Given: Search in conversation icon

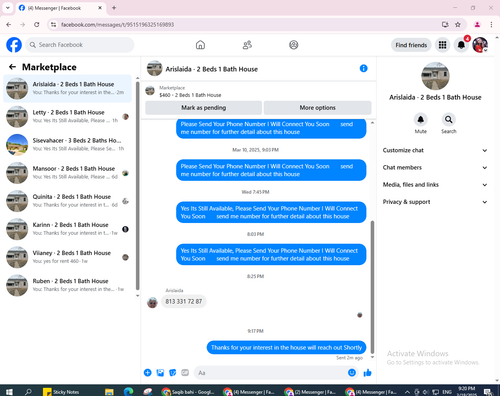Looking at the screenshot, I should coord(449,119).
